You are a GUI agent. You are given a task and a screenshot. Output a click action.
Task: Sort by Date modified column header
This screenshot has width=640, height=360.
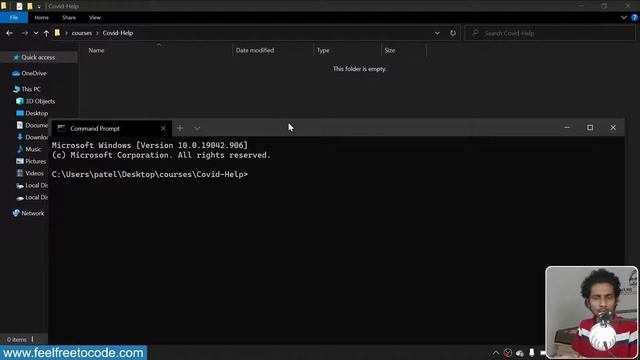(255, 50)
